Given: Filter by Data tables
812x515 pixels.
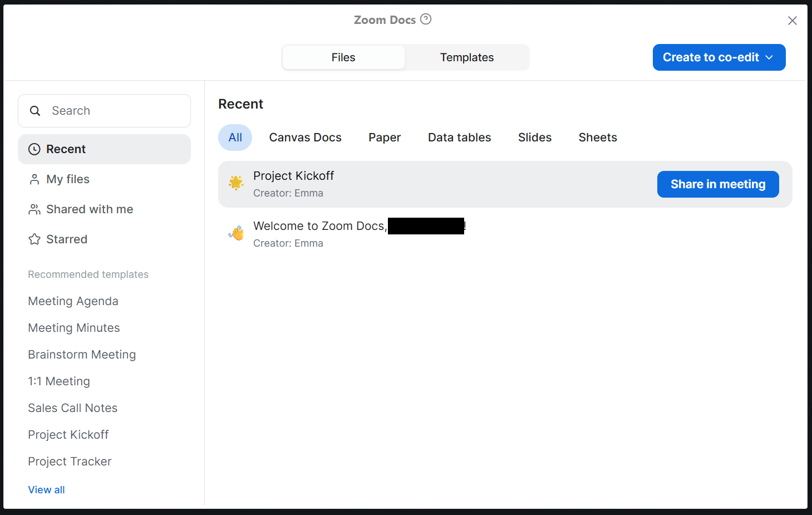Looking at the screenshot, I should pyautogui.click(x=460, y=138).
